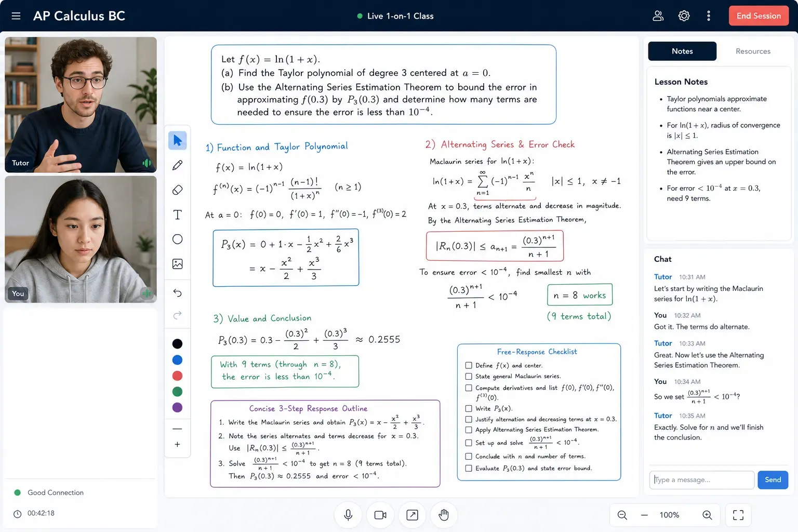Insert an image onto whiteboard
The image size is (798, 532).
(x=178, y=264)
